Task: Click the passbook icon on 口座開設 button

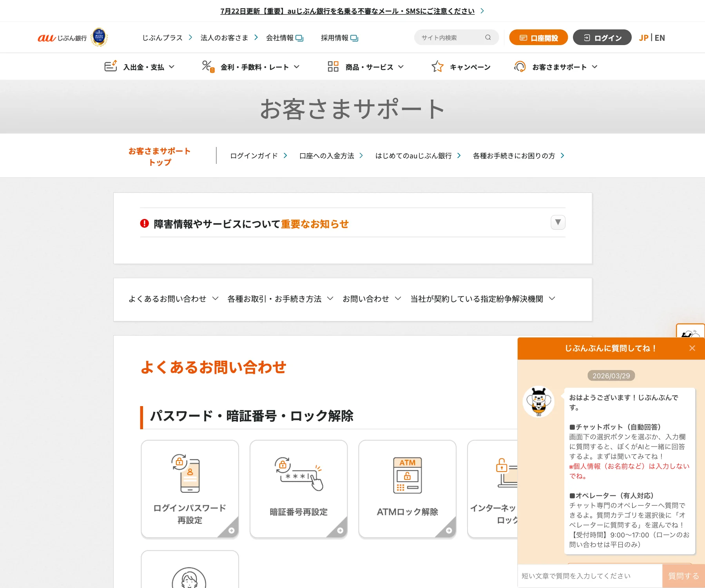Action: coord(524,37)
